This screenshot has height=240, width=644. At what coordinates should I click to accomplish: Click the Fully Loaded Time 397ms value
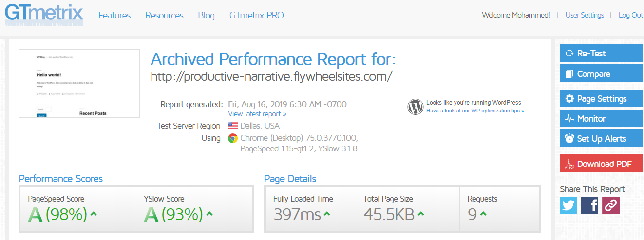point(297,214)
